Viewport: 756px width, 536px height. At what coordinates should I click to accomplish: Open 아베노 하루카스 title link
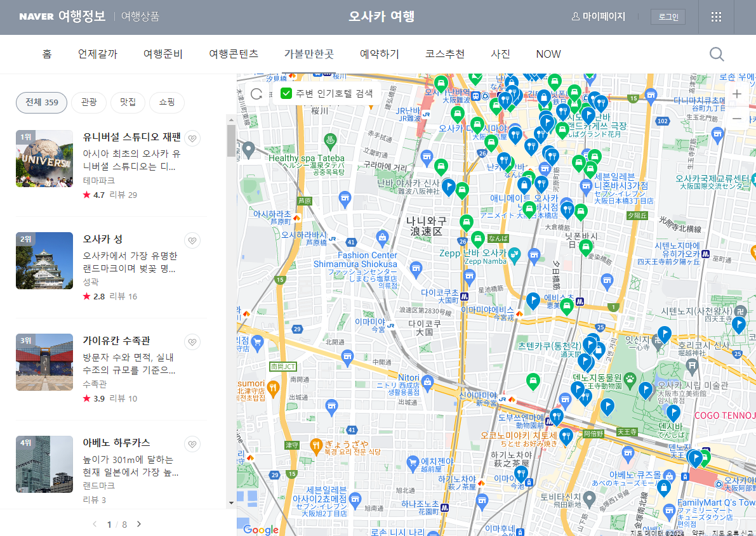click(x=116, y=443)
